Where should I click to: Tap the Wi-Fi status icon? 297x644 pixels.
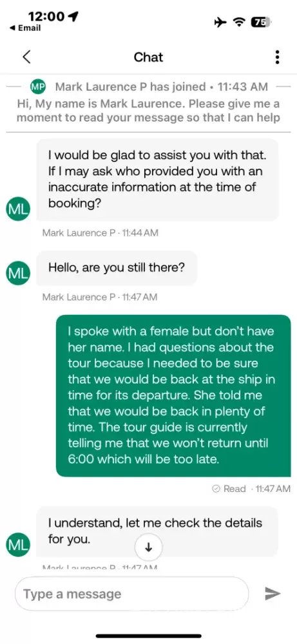coord(239,23)
